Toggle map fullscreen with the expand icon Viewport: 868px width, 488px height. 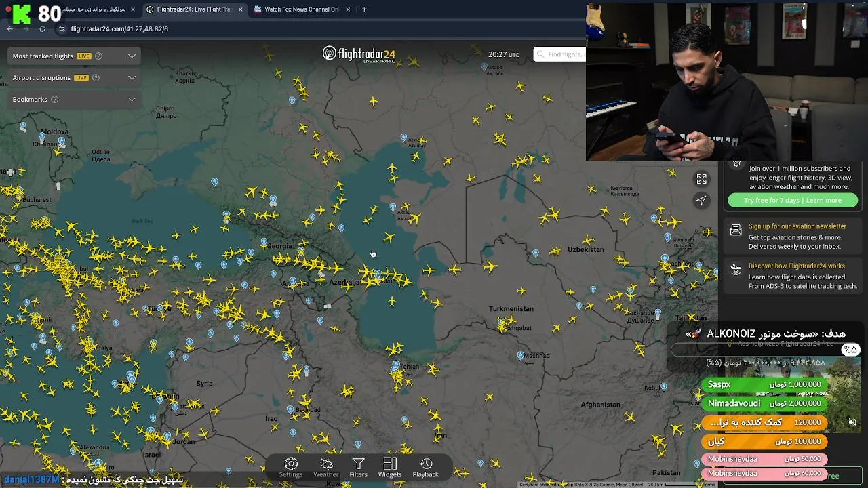click(702, 179)
